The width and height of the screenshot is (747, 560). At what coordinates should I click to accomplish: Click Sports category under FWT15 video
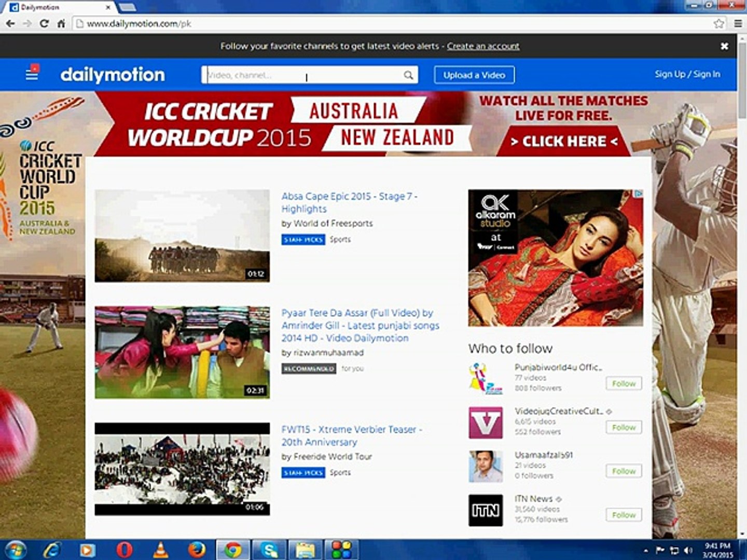pos(340,473)
